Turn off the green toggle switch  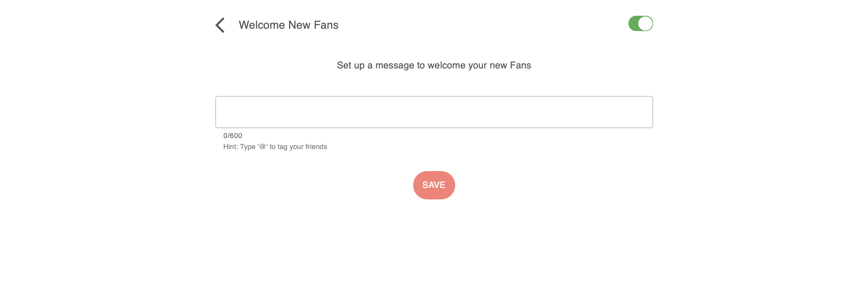[x=640, y=24]
